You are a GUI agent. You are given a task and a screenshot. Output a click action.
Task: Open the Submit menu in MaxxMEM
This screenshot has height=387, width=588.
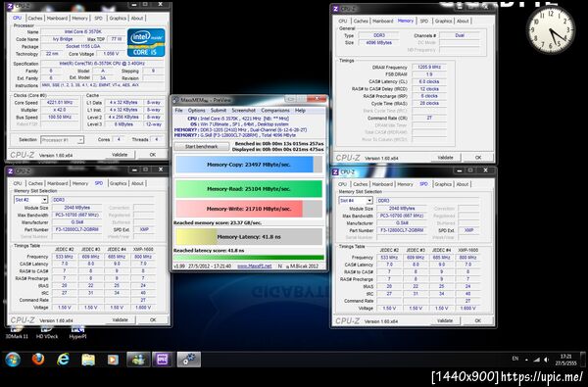(219, 111)
